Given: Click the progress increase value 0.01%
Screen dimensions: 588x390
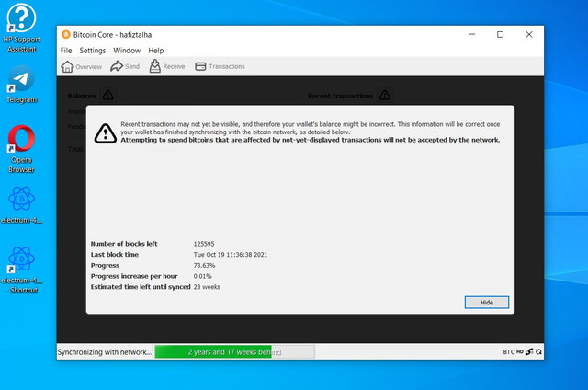Looking at the screenshot, I should coord(202,276).
